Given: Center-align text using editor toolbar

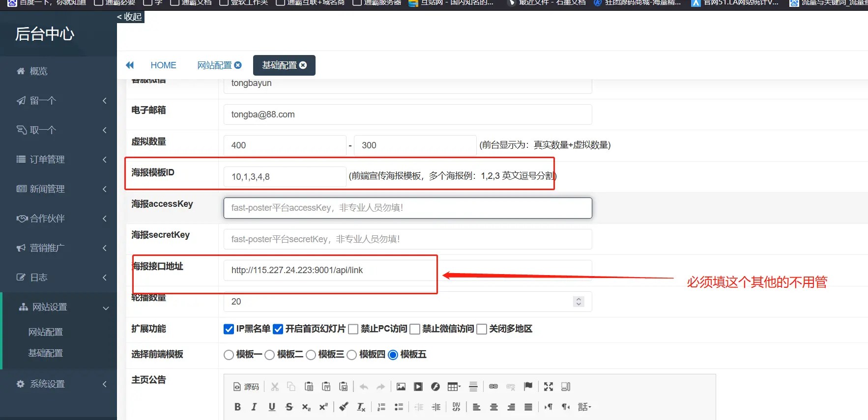Looking at the screenshot, I should click(x=494, y=407).
